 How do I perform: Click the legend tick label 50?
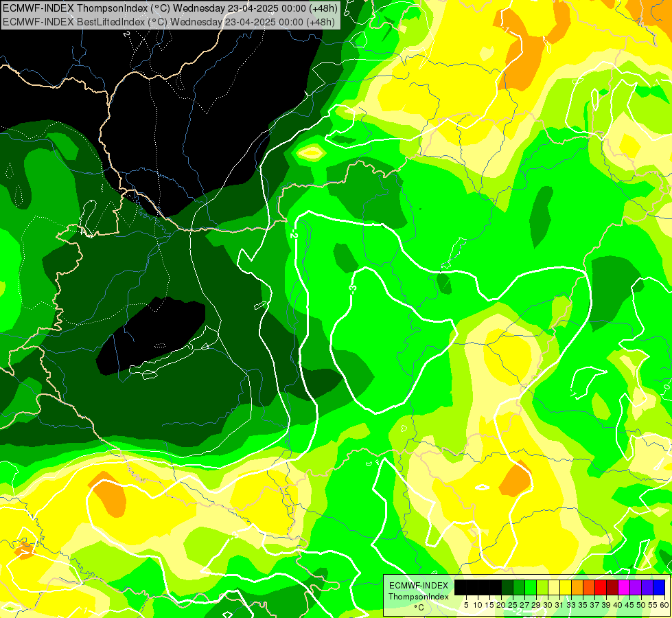[x=642, y=605]
